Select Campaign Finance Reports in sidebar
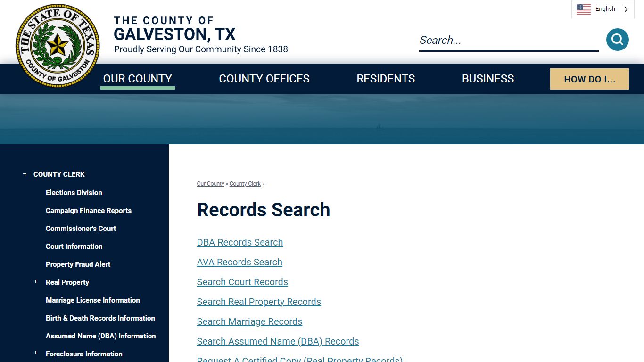 point(89,210)
